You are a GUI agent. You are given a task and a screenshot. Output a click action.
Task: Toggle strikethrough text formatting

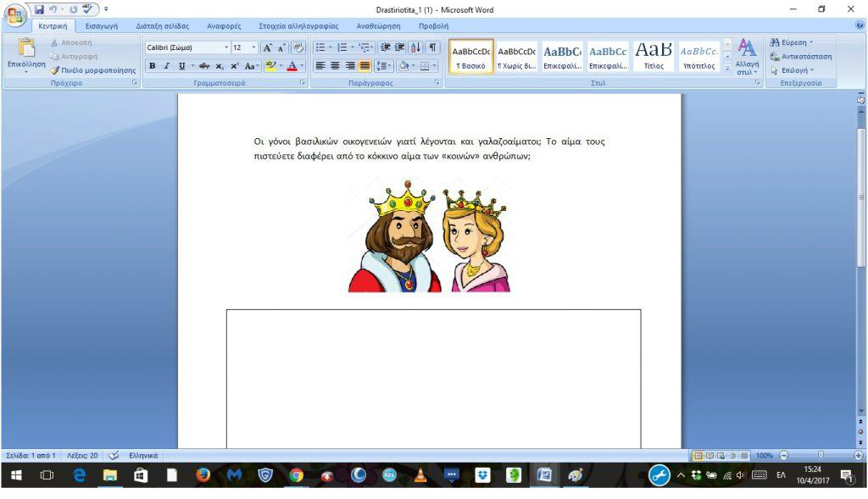coord(204,66)
